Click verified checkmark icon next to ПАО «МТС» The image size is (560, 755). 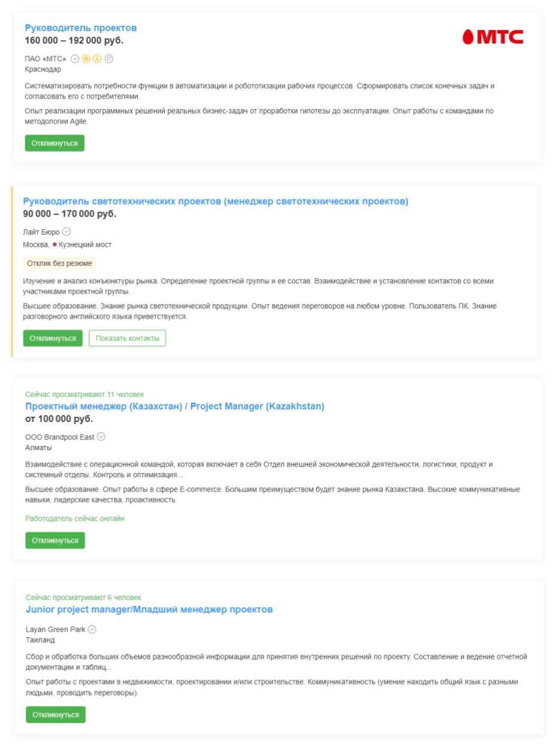tap(75, 59)
